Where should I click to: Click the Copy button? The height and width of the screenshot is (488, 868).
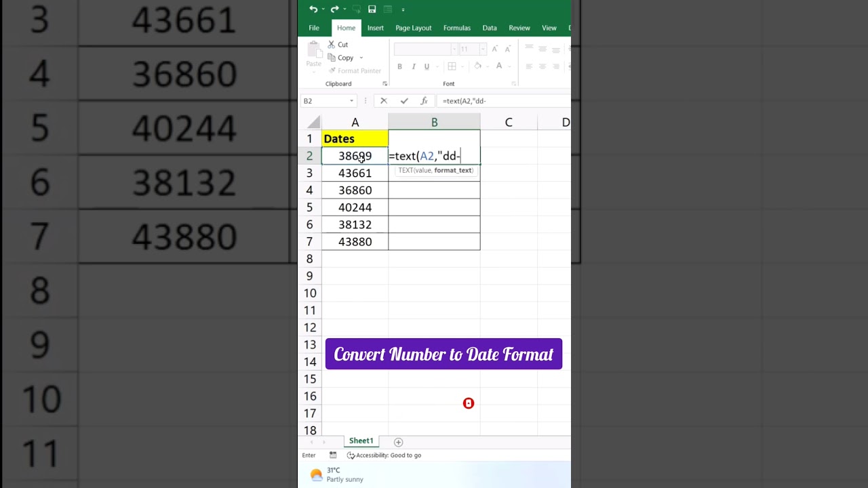click(x=340, y=58)
